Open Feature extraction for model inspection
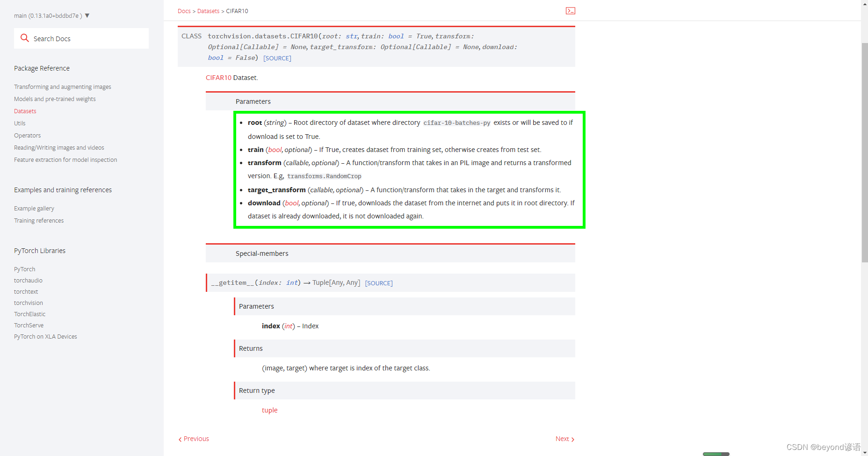Image resolution: width=868 pixels, height=456 pixels. coord(65,160)
